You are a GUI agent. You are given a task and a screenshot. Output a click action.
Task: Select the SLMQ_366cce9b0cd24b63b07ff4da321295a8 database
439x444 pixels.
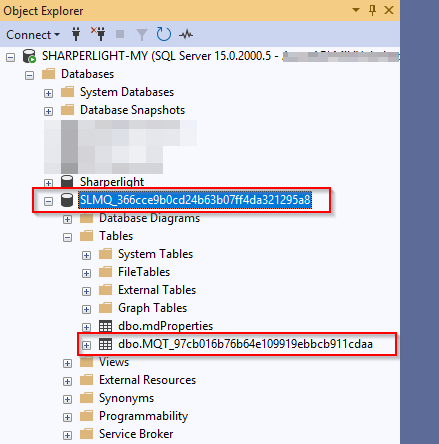[x=195, y=200]
